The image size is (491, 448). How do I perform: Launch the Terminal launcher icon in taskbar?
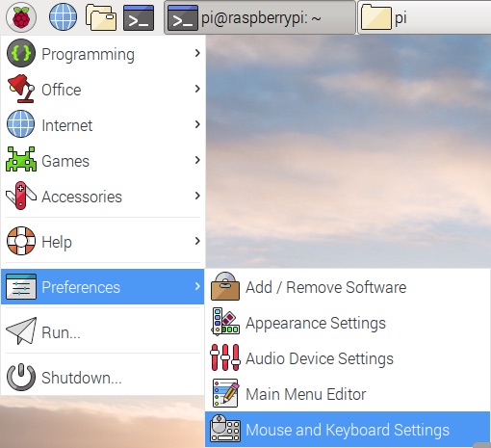[139, 17]
